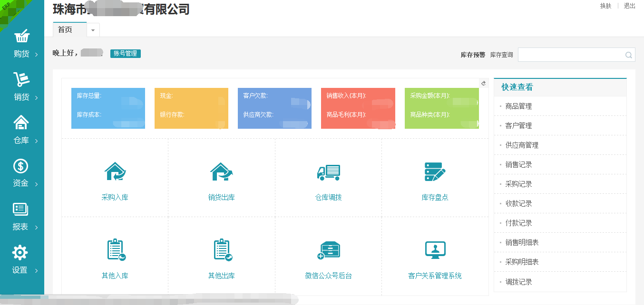Open 库存盘点 inventory check icon
Screen dimensions: 644x305
(435, 172)
